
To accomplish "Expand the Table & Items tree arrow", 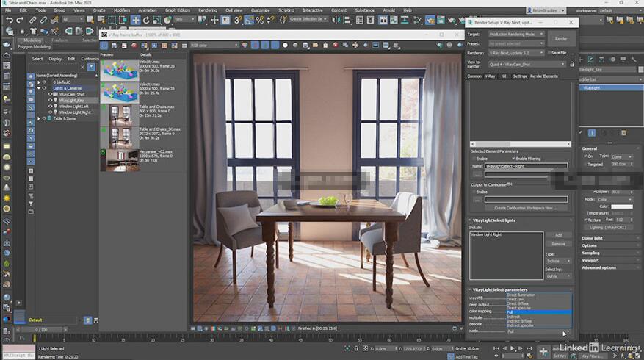I will click(39, 118).
